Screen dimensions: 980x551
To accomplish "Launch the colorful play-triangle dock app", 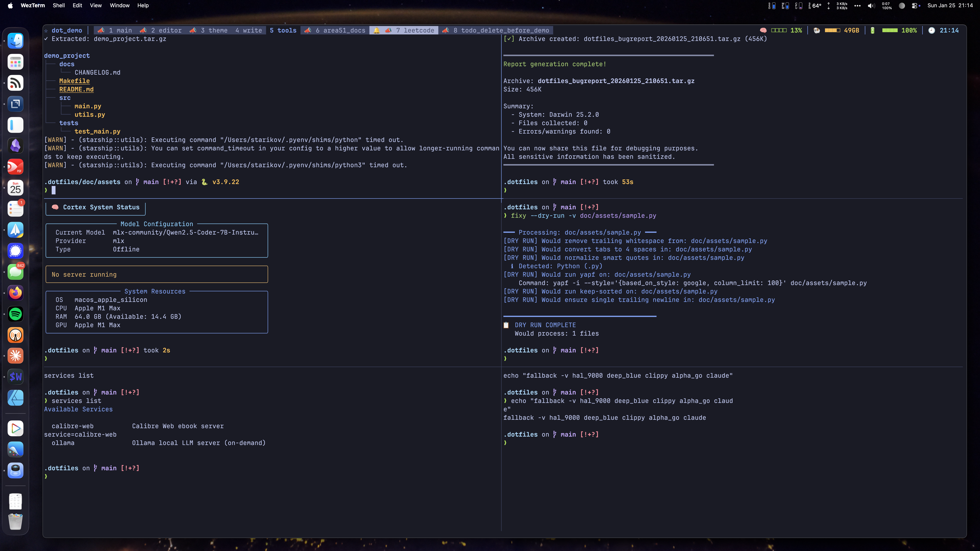I will click(x=16, y=429).
